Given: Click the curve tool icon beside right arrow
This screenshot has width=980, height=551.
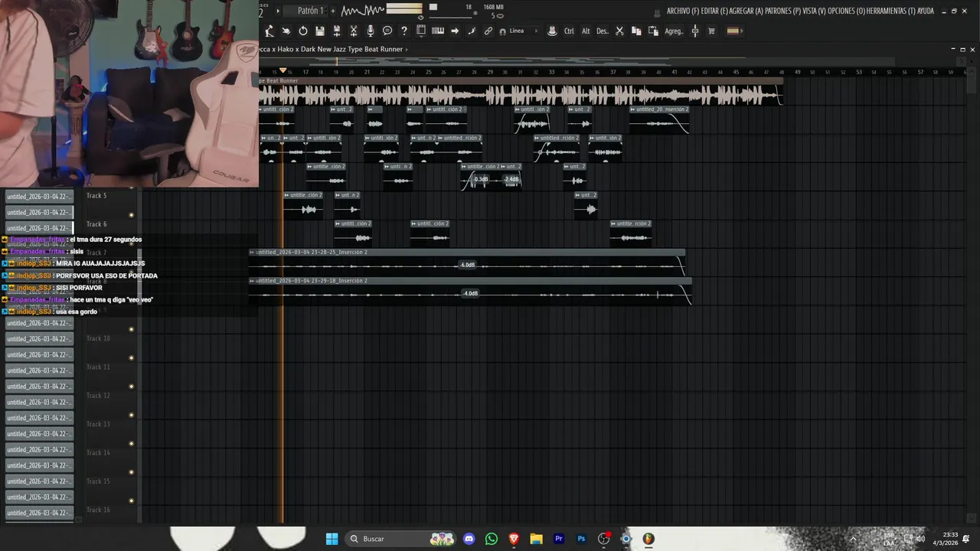Looking at the screenshot, I should (x=472, y=31).
